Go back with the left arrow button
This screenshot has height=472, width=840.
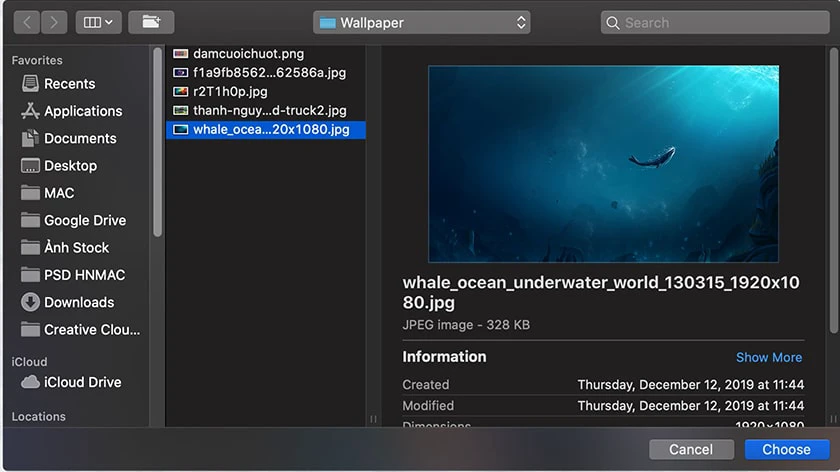(27, 23)
